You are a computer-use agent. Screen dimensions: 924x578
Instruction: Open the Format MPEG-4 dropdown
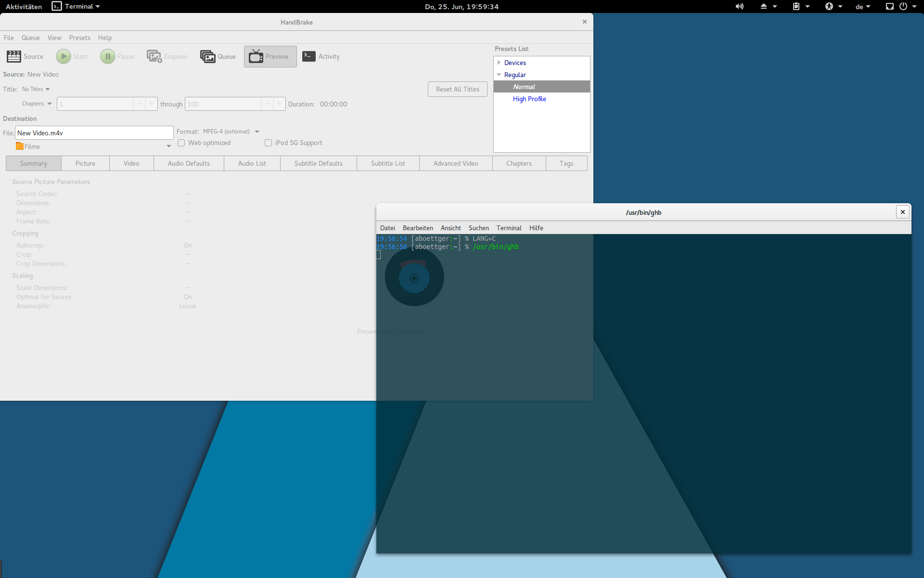pos(231,131)
